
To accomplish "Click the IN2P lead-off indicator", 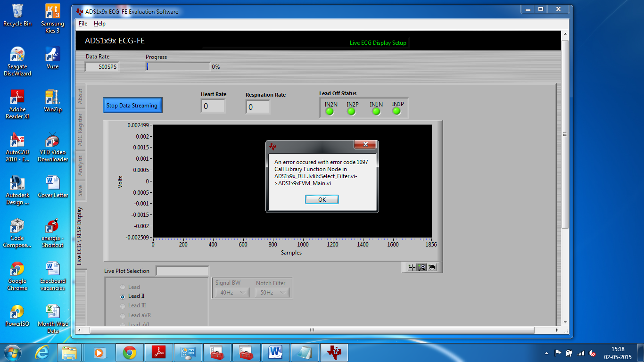I will pyautogui.click(x=351, y=112).
